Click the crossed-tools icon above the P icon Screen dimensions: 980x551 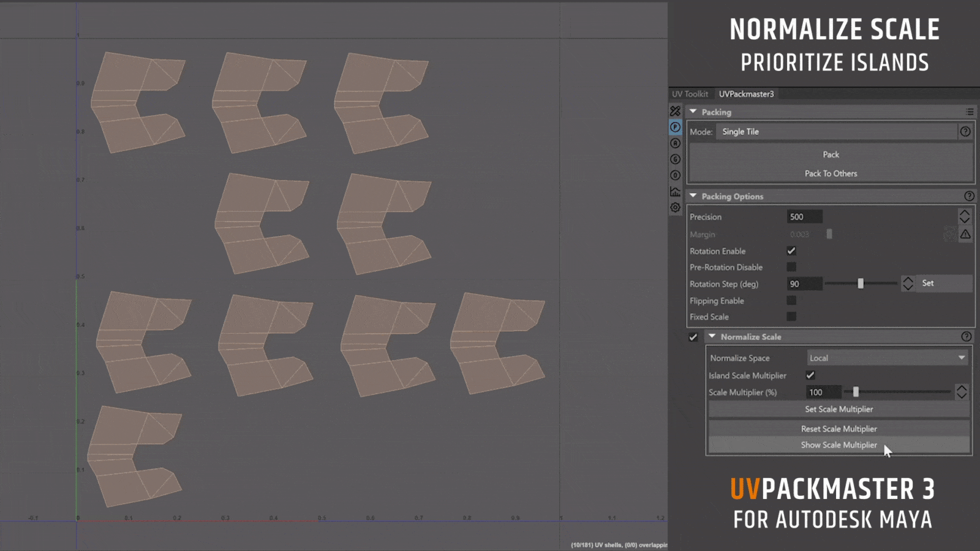[674, 111]
